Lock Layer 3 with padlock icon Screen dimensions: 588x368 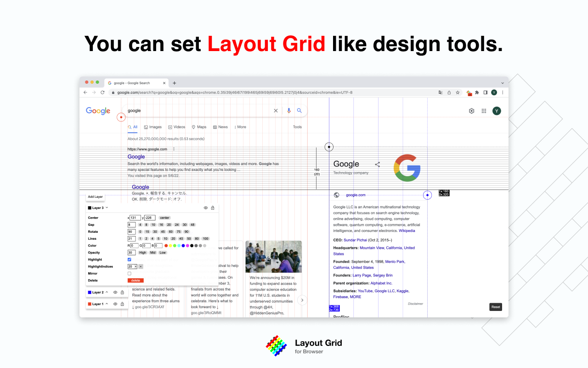pyautogui.click(x=213, y=208)
